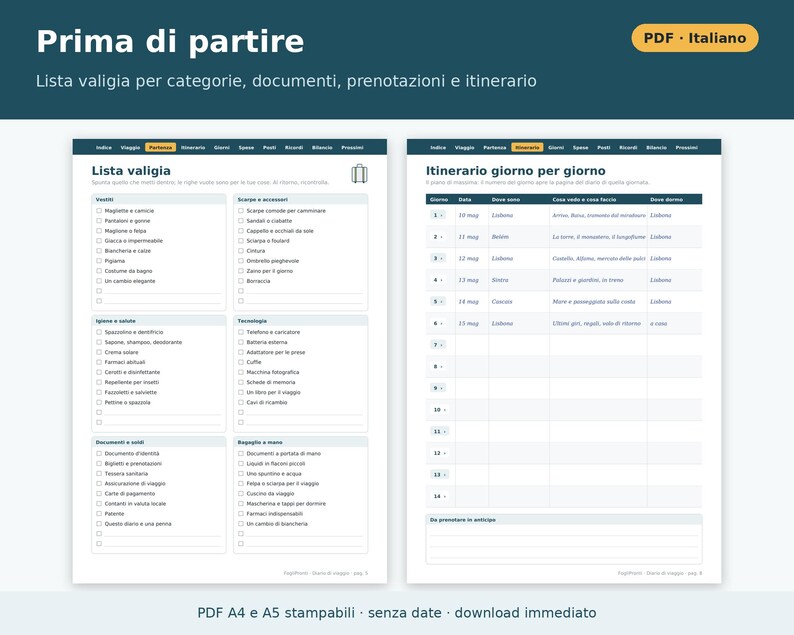Open day 5 link in itinerary table
Screen dimensions: 794x635
coord(438,301)
